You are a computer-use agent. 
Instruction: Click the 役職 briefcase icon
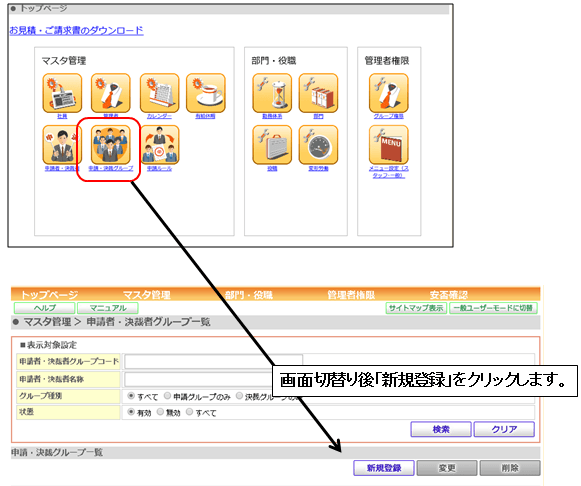coord(272,145)
